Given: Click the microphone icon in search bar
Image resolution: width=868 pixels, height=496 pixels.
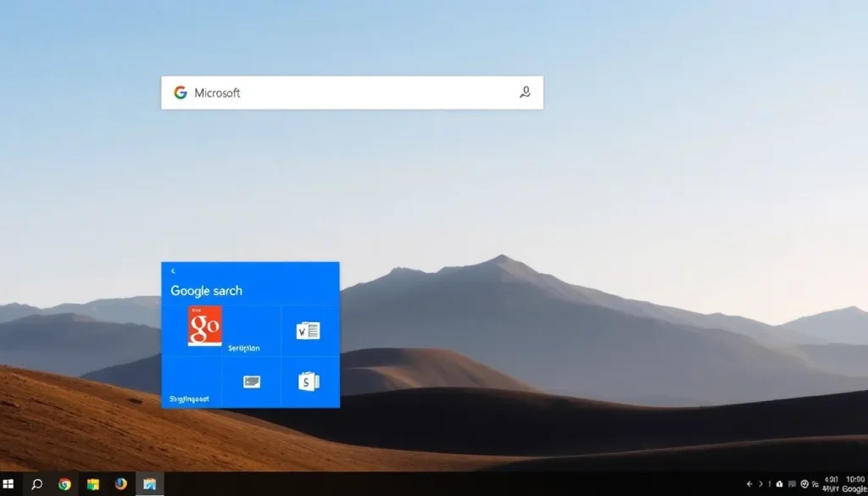Looking at the screenshot, I should 525,92.
